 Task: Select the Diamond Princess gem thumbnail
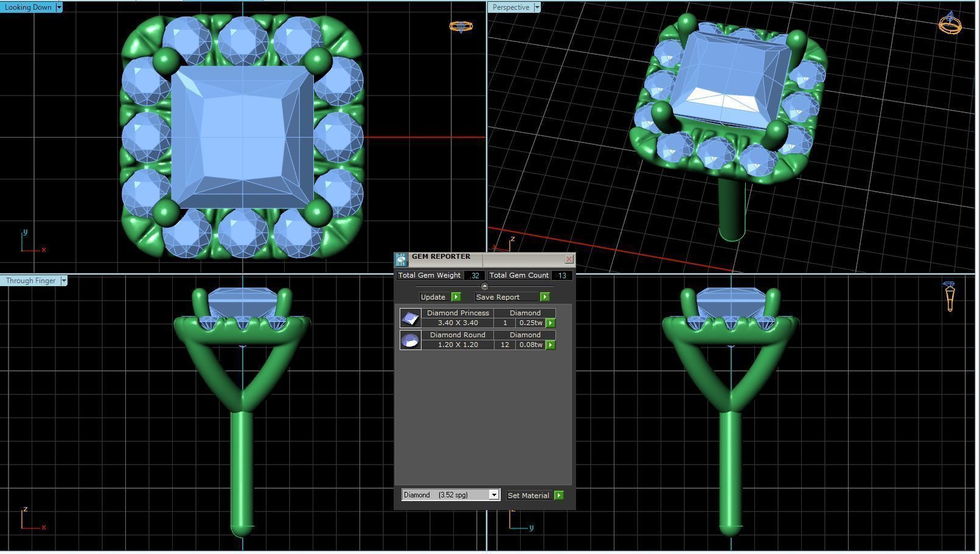pyautogui.click(x=411, y=318)
